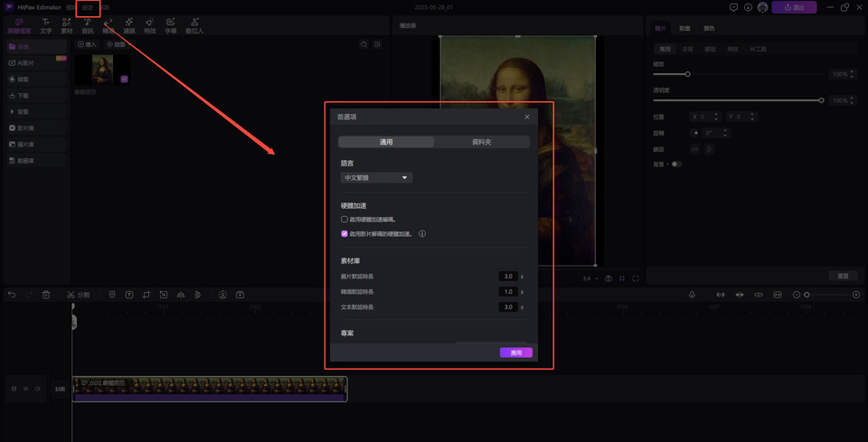This screenshot has width=868, height=442.
Task: Switch to the 資料夾 tab in preferences
Action: [482, 142]
